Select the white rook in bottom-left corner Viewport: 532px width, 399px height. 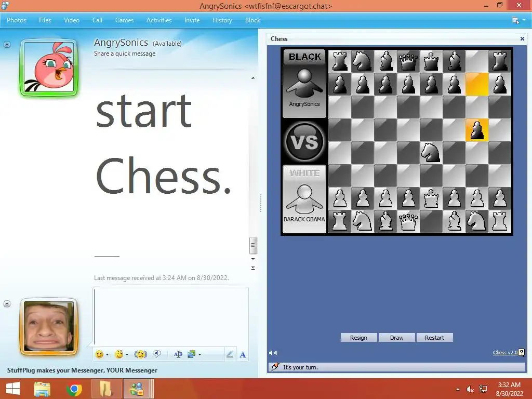(340, 221)
